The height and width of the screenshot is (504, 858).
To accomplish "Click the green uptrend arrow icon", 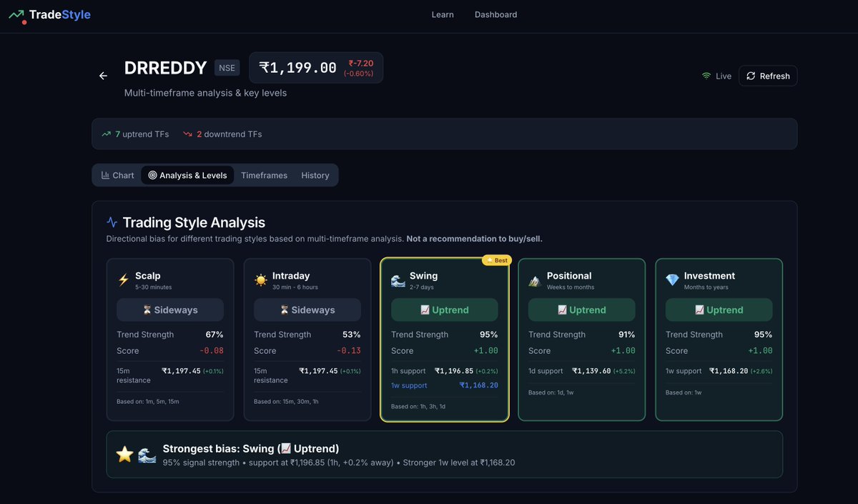I will [107, 134].
